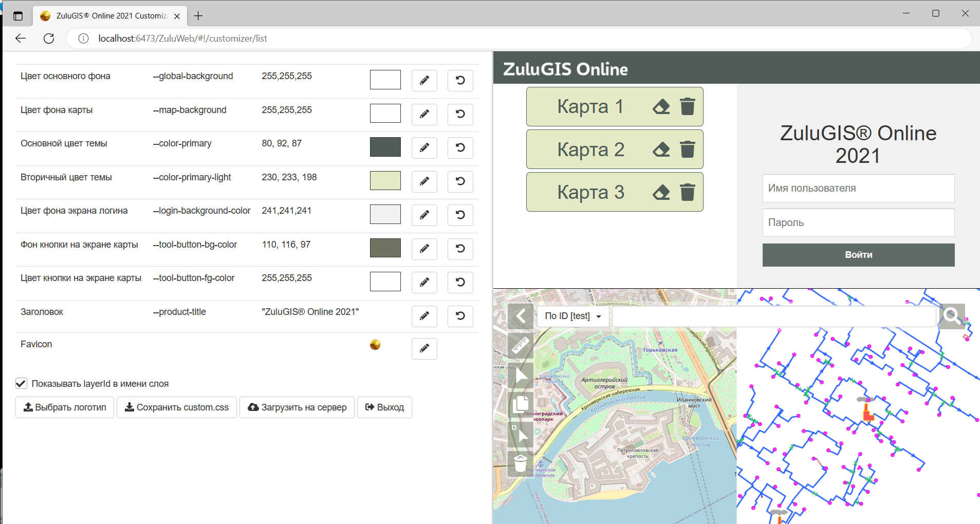Edit the Favicon image

click(x=424, y=349)
